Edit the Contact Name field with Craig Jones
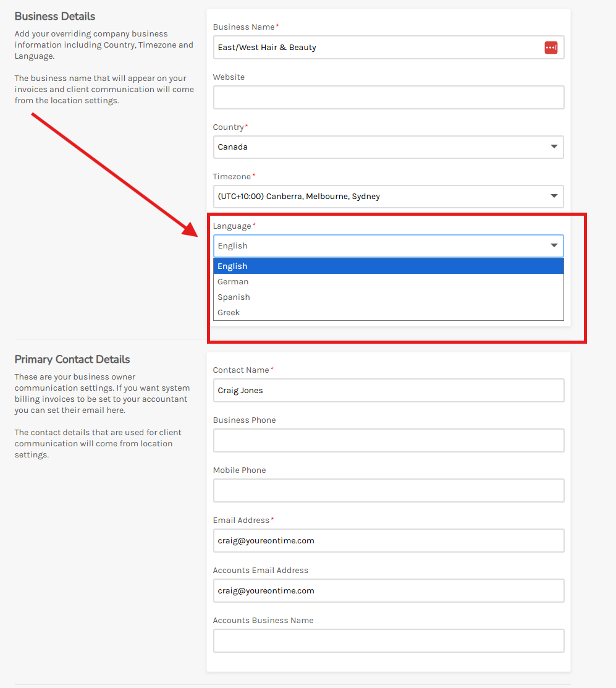This screenshot has height=688, width=616. point(389,391)
